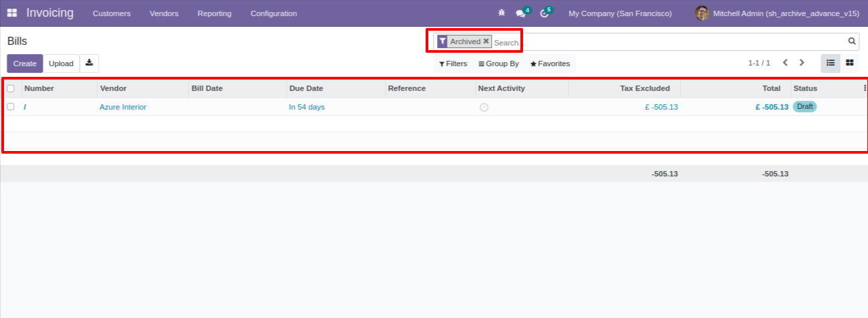Click Mitchell Admin avatar
The image size is (868, 318).
(702, 13)
